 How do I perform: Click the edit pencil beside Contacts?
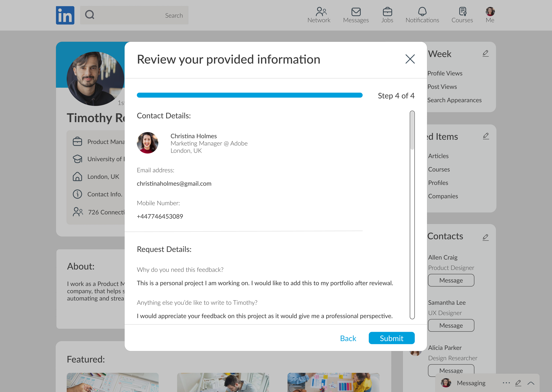pos(486,237)
